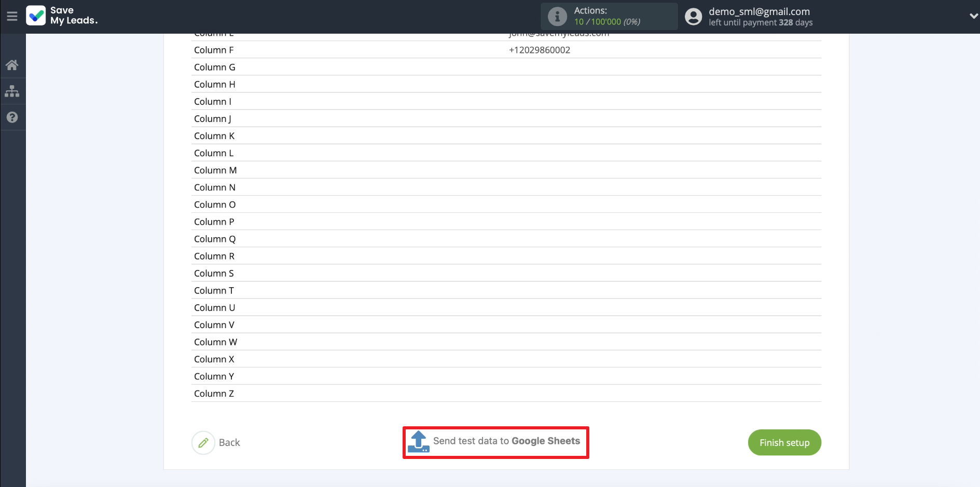Click phone value +12029860002
This screenshot has height=487, width=980.
[x=540, y=50]
